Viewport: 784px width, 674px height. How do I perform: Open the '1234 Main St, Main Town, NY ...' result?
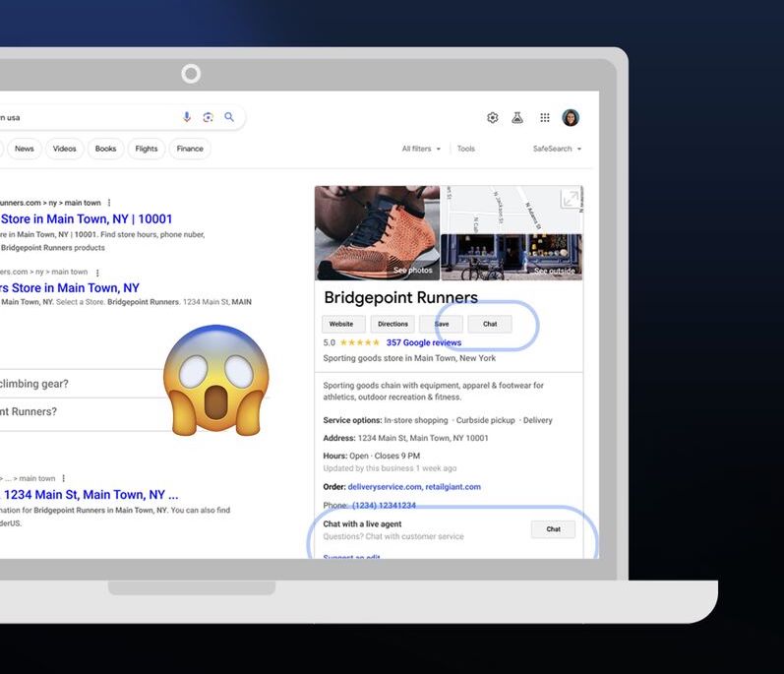(x=90, y=495)
